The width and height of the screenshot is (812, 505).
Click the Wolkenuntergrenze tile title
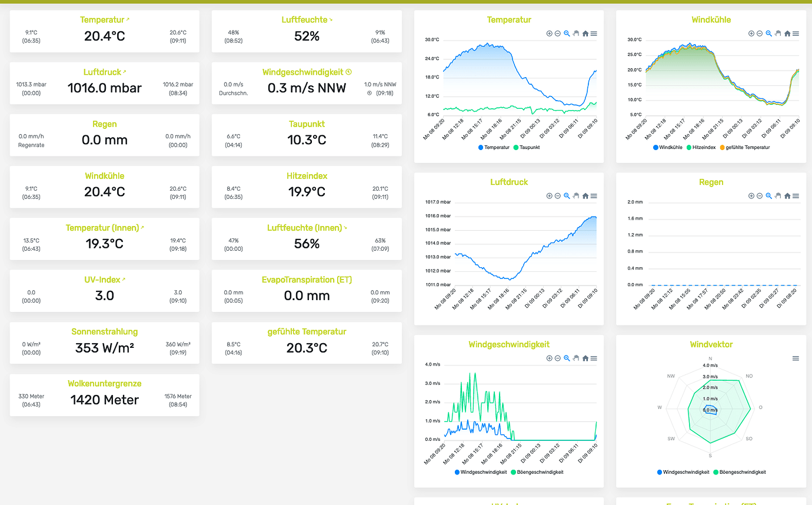[x=104, y=383]
